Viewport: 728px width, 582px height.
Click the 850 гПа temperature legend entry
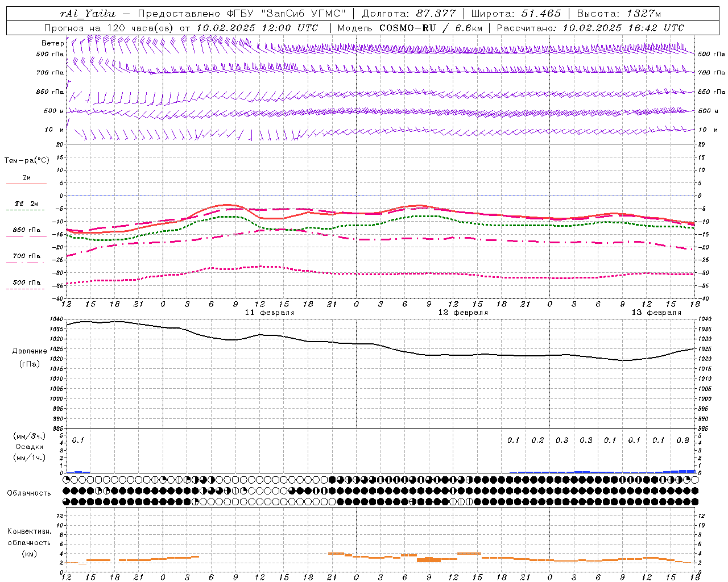[26, 230]
